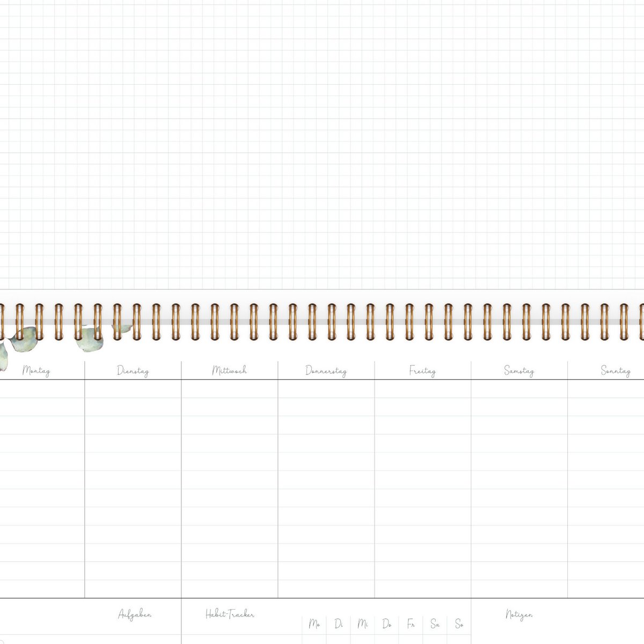The height and width of the screenshot is (644, 644).
Task: Open the Aufgaben section title
Action: click(135, 614)
